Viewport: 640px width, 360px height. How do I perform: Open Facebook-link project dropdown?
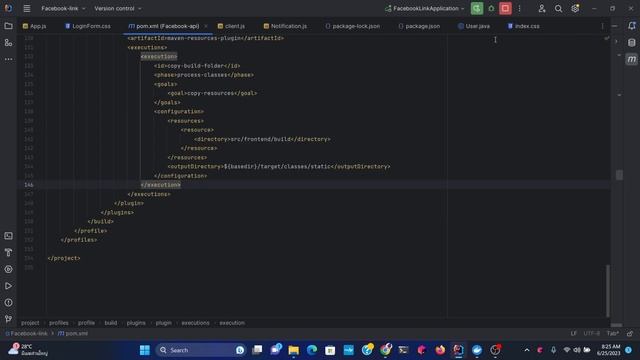[63, 9]
